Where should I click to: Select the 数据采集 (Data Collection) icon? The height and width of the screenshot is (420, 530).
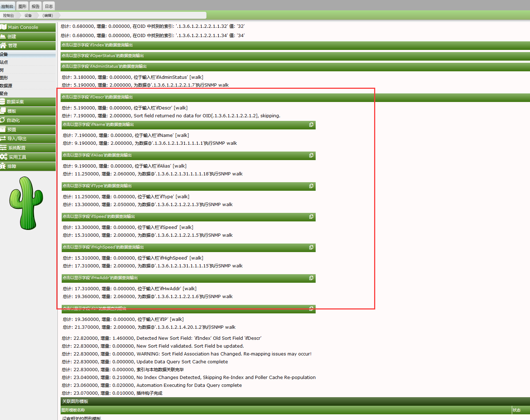point(15,102)
